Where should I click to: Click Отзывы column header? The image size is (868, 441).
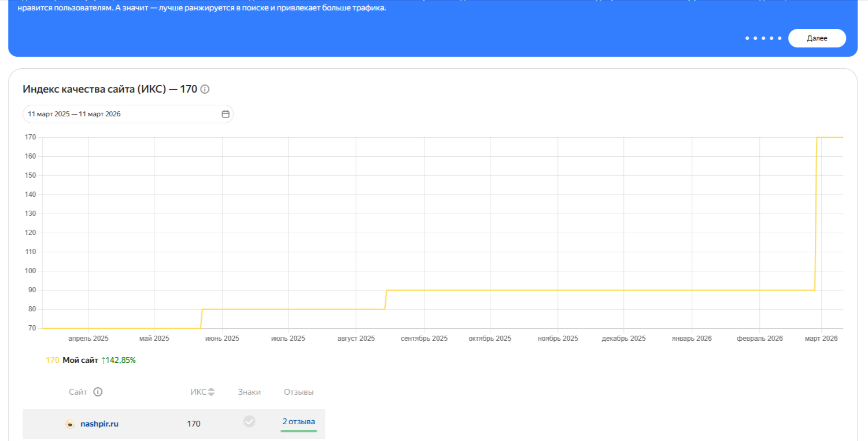(x=298, y=392)
